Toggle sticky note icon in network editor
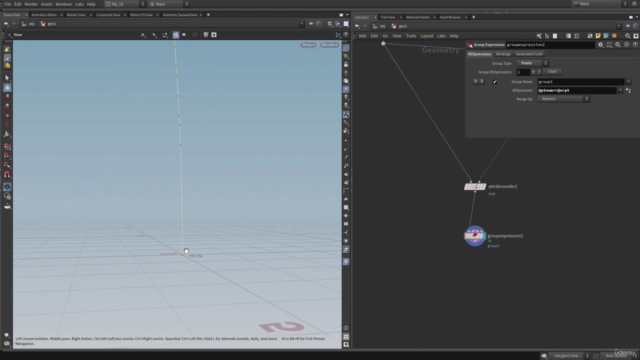 pos(598,36)
